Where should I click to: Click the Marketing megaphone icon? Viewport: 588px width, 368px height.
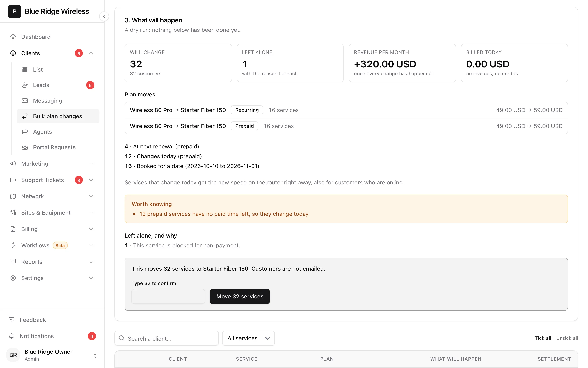(13, 164)
